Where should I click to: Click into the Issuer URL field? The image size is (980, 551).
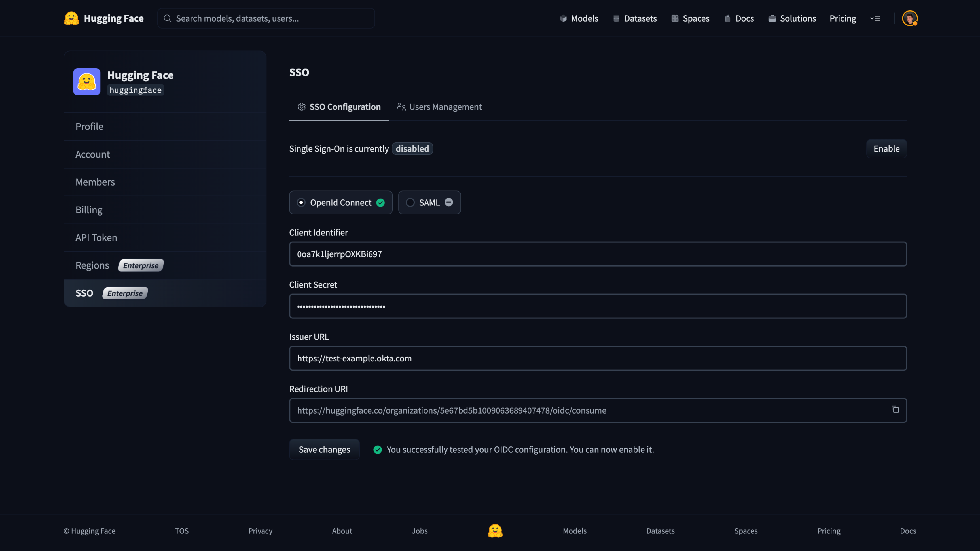(598, 358)
